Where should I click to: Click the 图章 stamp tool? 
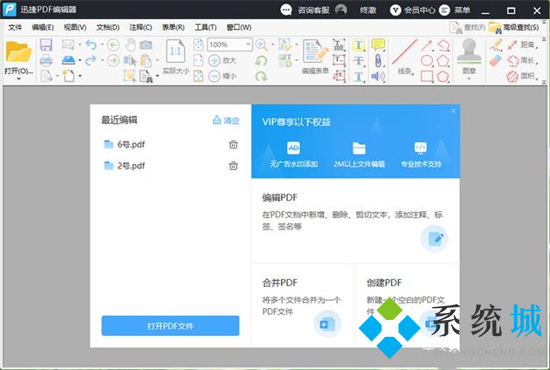pyautogui.click(x=469, y=56)
